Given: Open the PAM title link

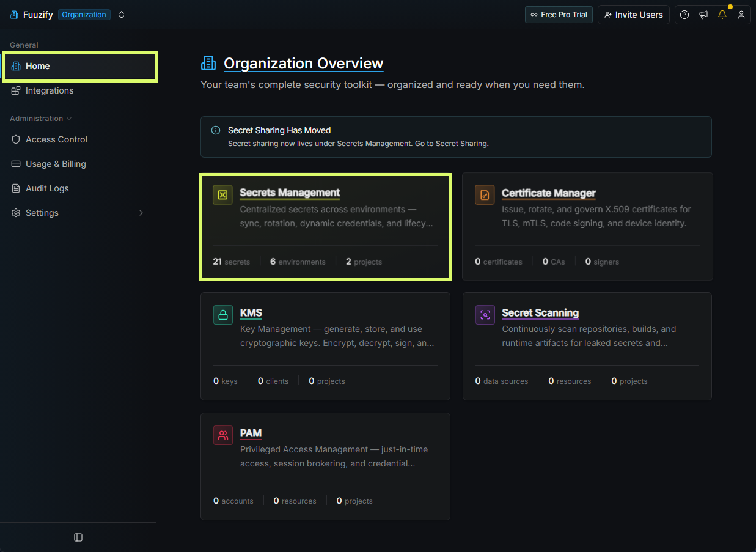Looking at the screenshot, I should tap(251, 433).
